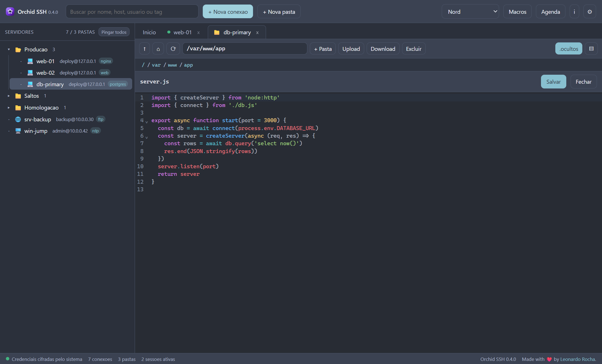This screenshot has width=602, height=364.
Task: Go up one directory level
Action: pos(145,49)
